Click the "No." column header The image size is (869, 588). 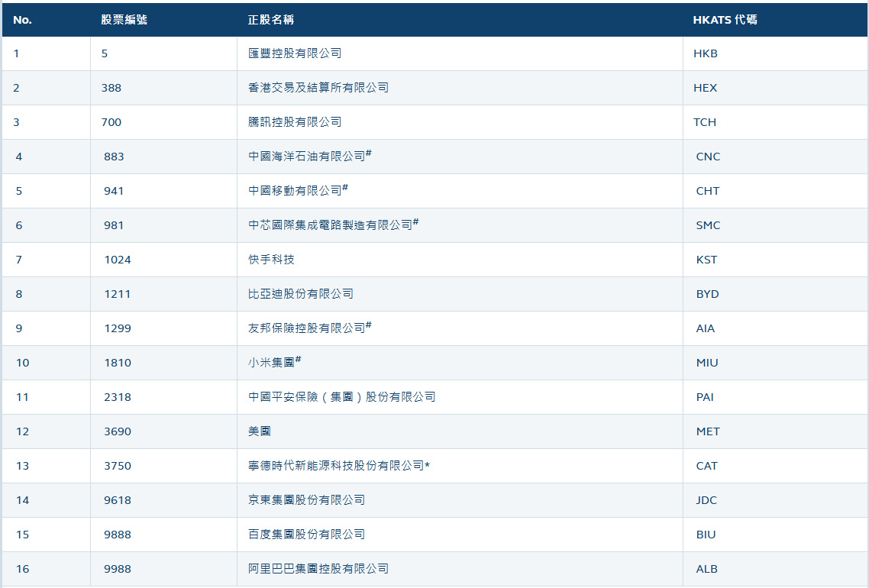[21, 19]
